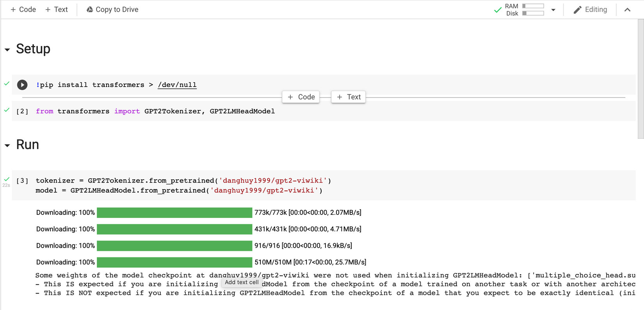Click the execution checkmark beside cell 2
Image resolution: width=644 pixels, height=310 pixels.
(x=7, y=110)
